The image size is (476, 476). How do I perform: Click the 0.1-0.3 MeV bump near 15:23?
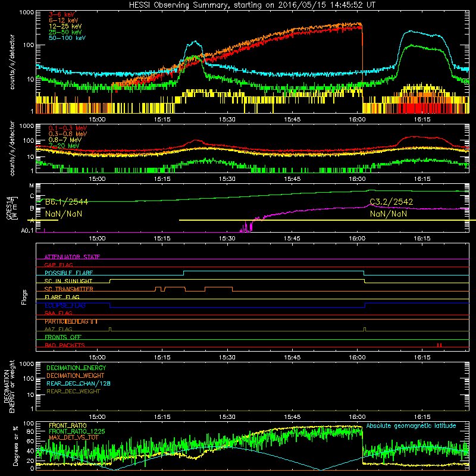[196, 141]
